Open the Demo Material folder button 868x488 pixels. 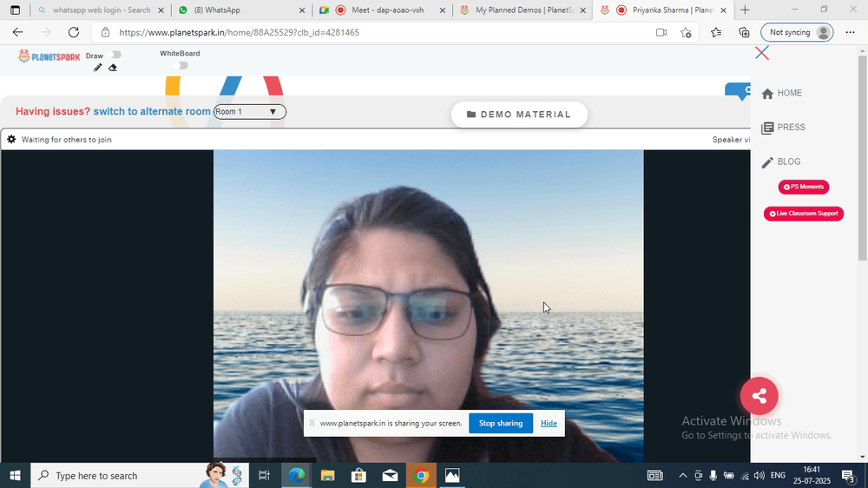pyautogui.click(x=519, y=115)
